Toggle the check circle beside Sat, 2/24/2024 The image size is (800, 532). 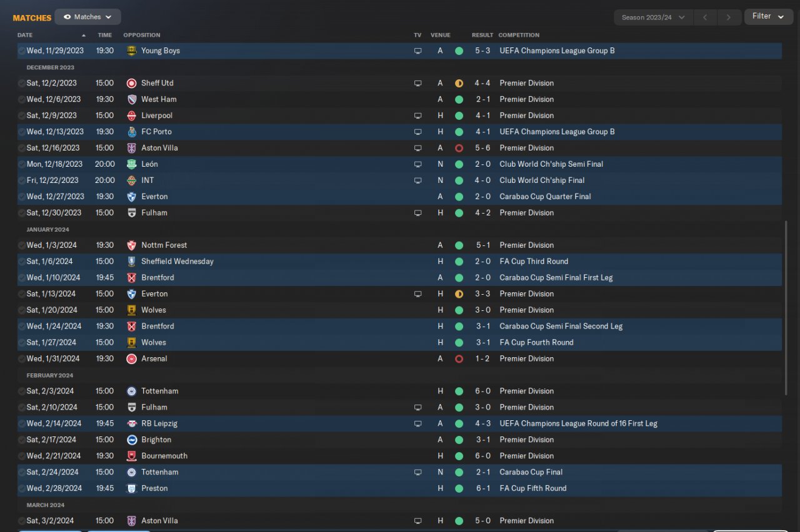pyautogui.click(x=22, y=472)
